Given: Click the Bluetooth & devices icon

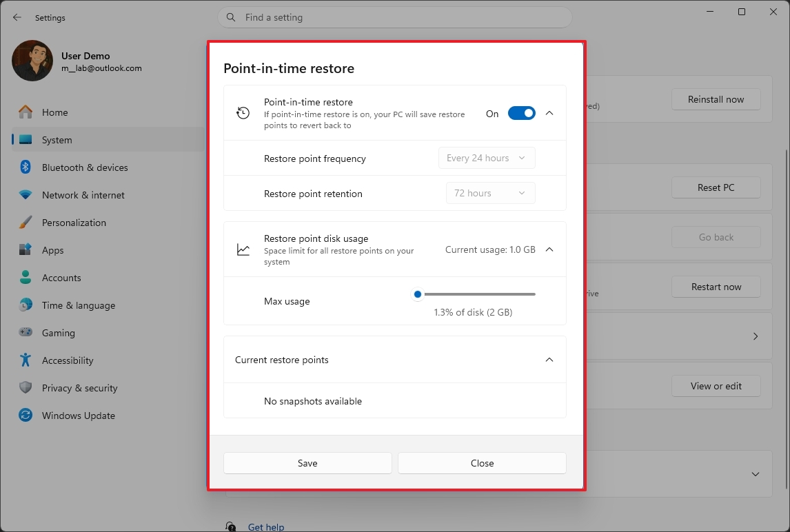Looking at the screenshot, I should (25, 167).
